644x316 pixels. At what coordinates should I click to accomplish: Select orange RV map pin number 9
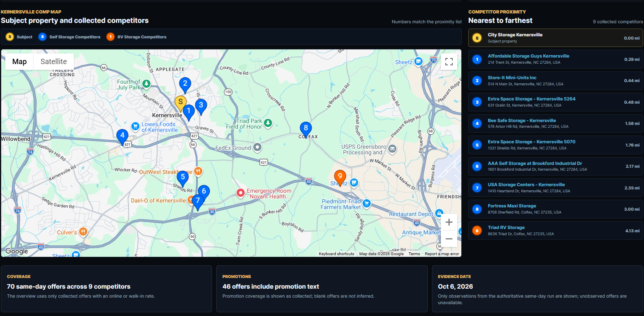point(340,178)
